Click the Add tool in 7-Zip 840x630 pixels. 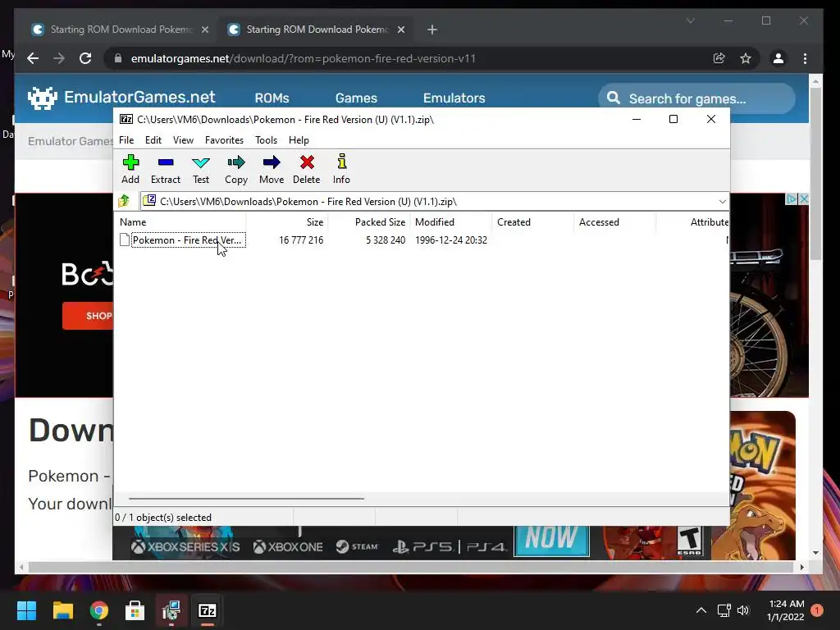pyautogui.click(x=130, y=169)
